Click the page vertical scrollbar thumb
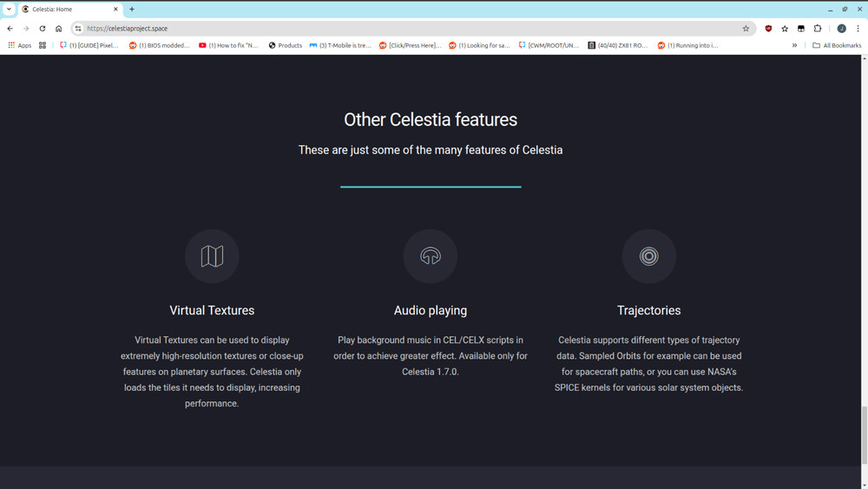Viewport: 868px width, 489px height. [x=865, y=435]
